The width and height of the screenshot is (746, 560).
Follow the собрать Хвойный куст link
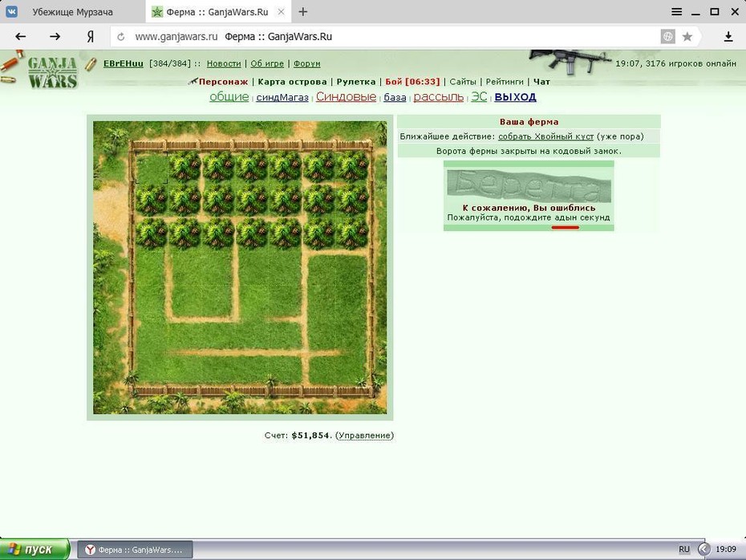[545, 136]
